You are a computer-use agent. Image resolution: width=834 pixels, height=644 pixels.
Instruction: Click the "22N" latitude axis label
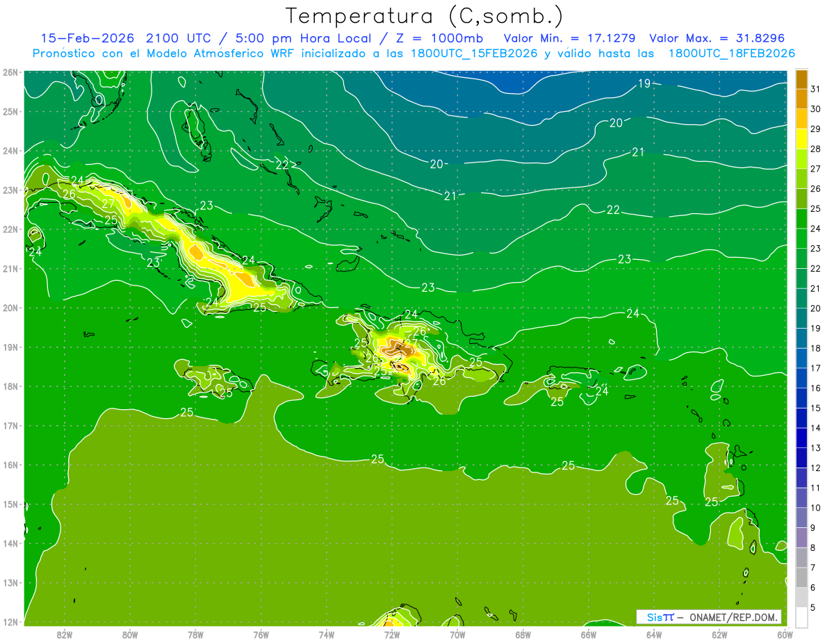pyautogui.click(x=10, y=229)
